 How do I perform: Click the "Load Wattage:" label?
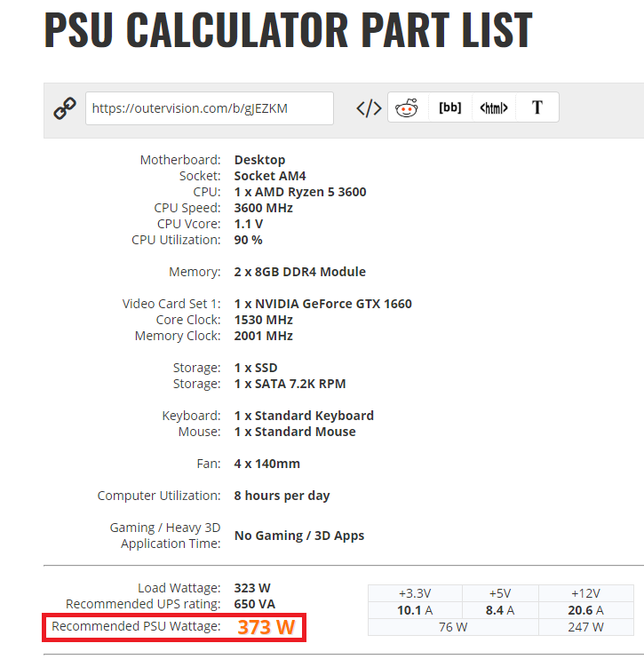tap(179, 588)
